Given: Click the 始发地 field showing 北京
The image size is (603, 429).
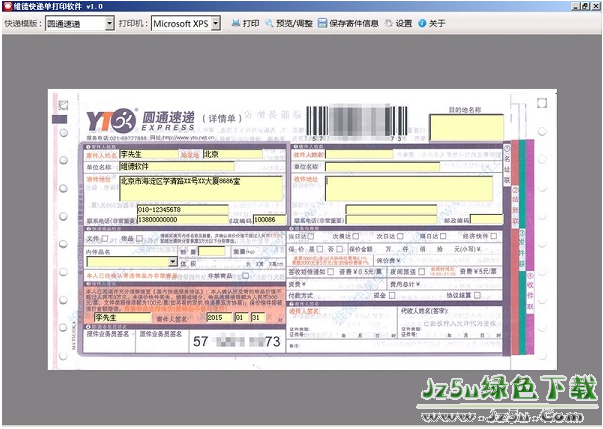Looking at the screenshot, I should tap(233, 155).
